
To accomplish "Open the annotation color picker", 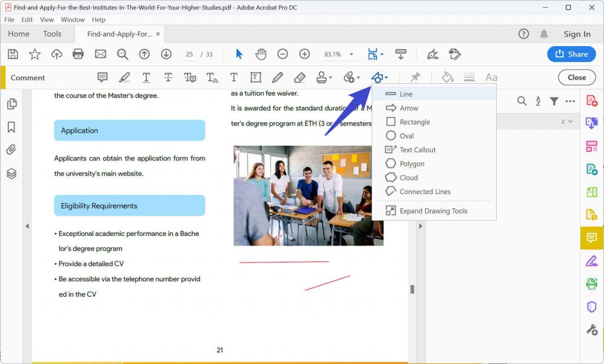I will pos(447,77).
